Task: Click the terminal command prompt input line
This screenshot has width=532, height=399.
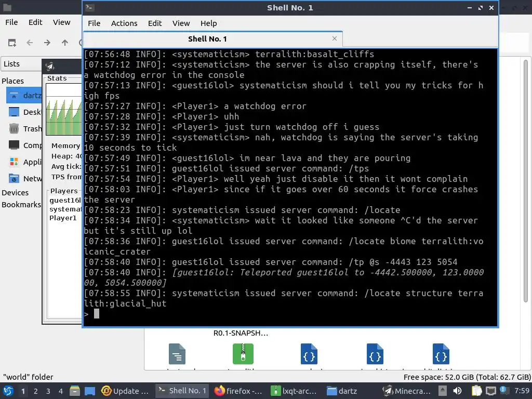Action: [290, 314]
